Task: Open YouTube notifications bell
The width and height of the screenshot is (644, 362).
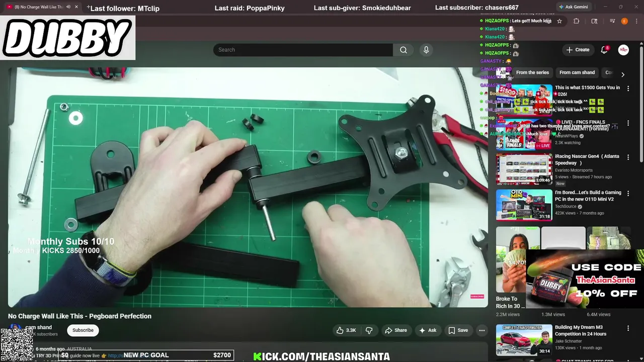Action: [x=605, y=50]
